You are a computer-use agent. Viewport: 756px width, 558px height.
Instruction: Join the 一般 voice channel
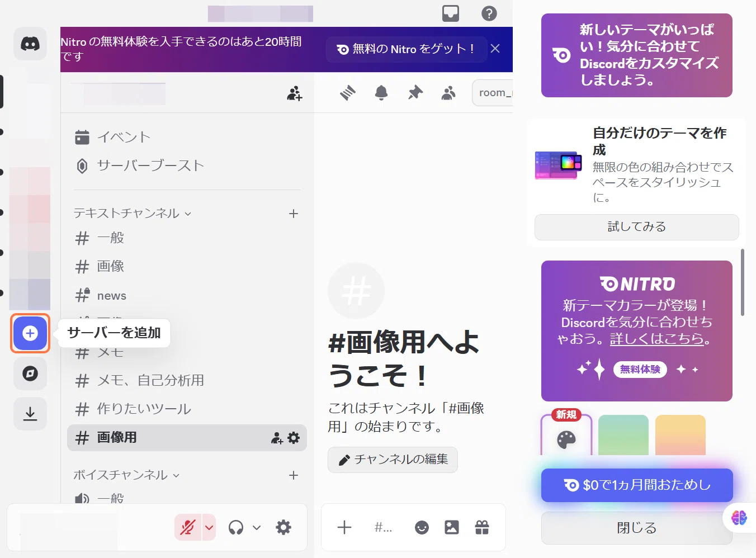click(187, 497)
